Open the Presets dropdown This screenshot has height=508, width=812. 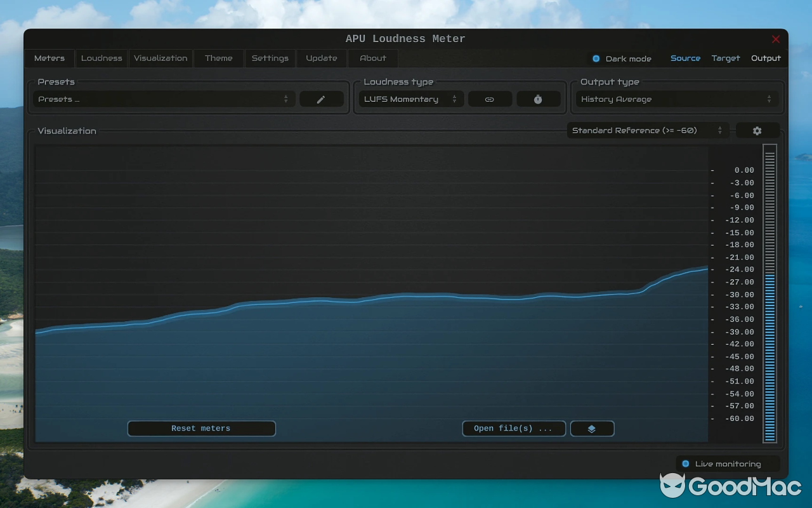point(162,99)
